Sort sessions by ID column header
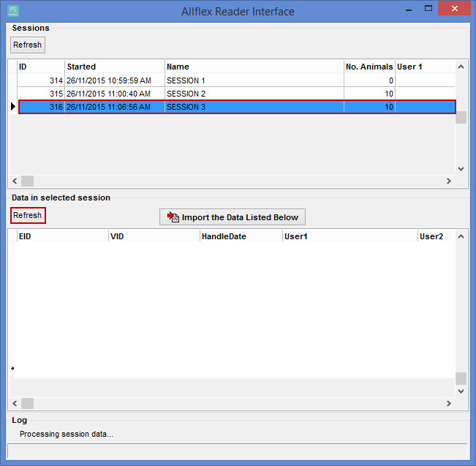 (x=41, y=67)
